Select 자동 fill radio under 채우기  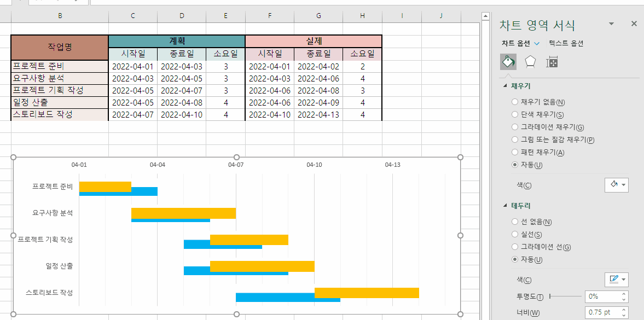pyautogui.click(x=515, y=165)
